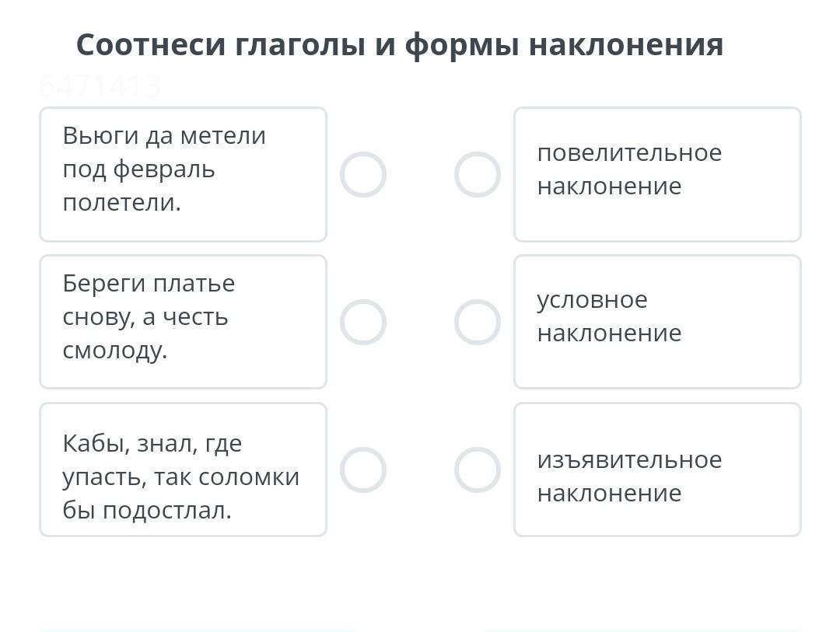Select the circle beside 'Кабы, знал, где упасть'
The image size is (840, 632).
coord(363,470)
